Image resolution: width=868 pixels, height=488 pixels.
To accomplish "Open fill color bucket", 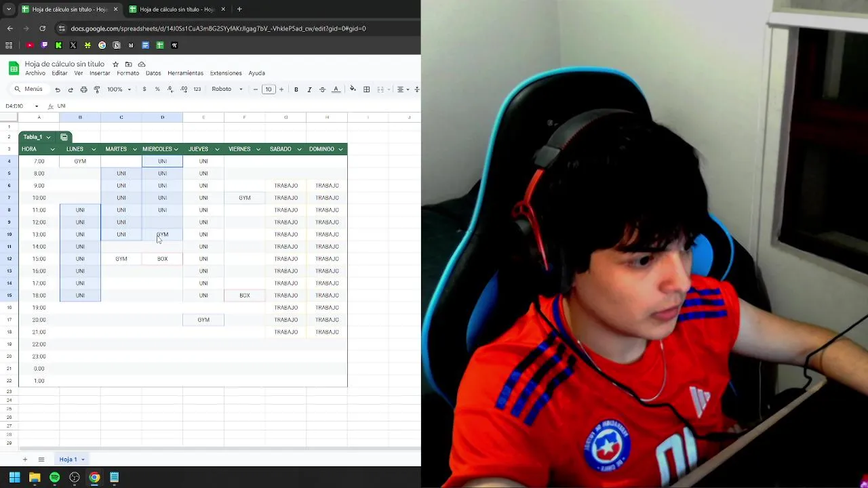I will tap(353, 89).
